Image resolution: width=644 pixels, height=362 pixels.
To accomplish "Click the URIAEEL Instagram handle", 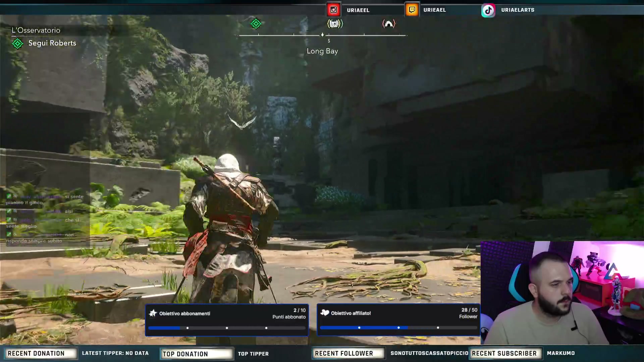I will pyautogui.click(x=358, y=10).
